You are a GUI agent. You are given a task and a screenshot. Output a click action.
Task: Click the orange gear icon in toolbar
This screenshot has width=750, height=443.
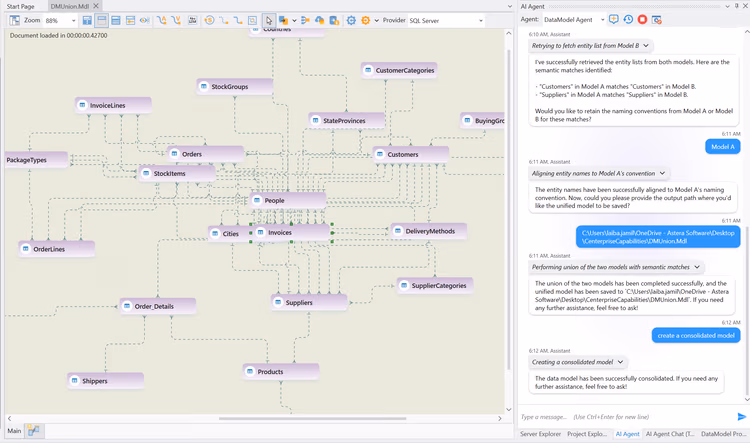pos(365,21)
